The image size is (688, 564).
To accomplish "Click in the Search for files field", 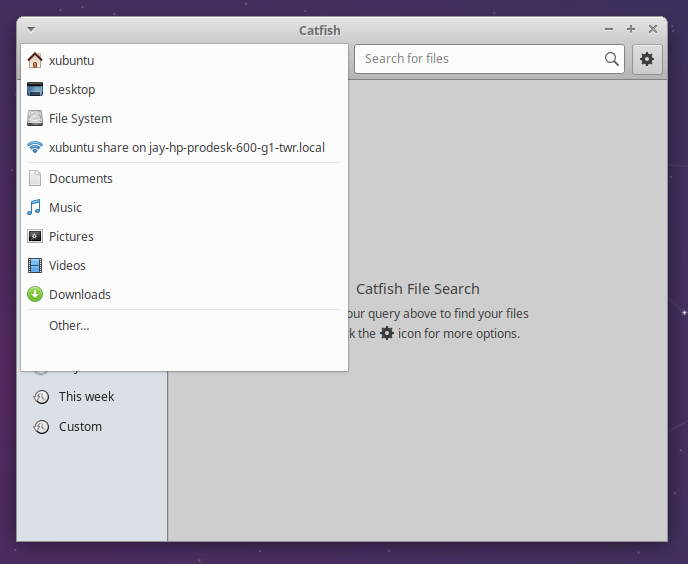I will (480, 59).
